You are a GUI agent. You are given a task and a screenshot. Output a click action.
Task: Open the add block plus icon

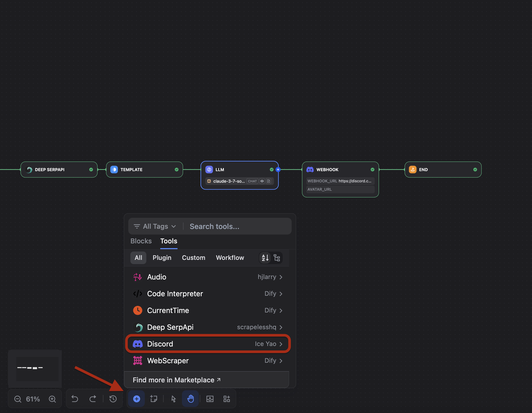[x=136, y=398]
